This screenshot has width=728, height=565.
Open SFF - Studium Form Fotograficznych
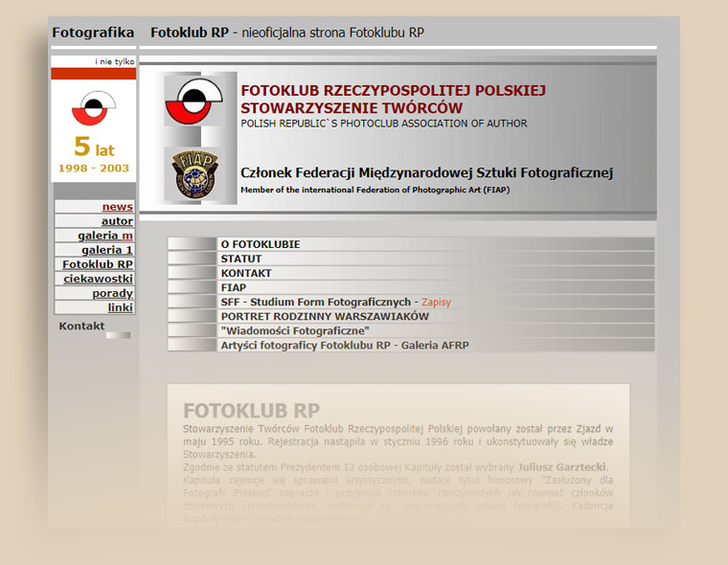[x=316, y=302]
